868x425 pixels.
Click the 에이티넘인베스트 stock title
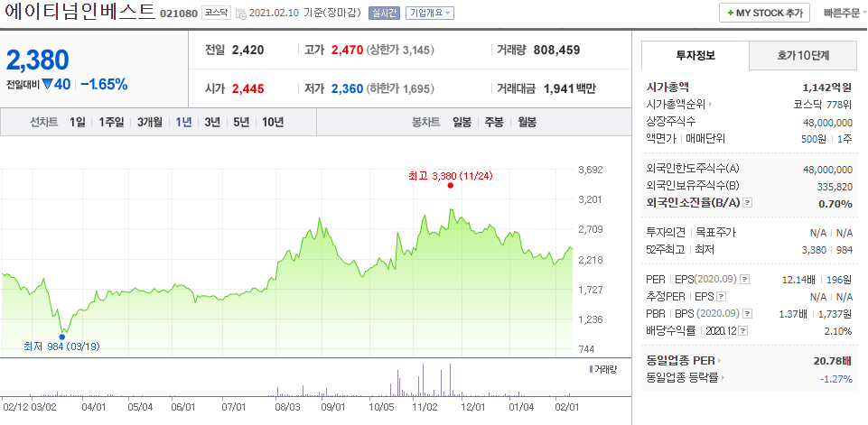[79, 12]
